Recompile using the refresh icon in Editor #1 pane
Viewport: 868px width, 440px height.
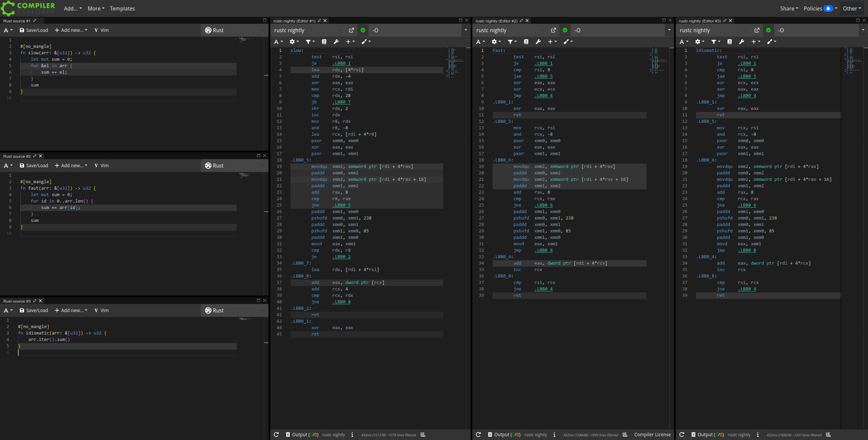coord(276,435)
